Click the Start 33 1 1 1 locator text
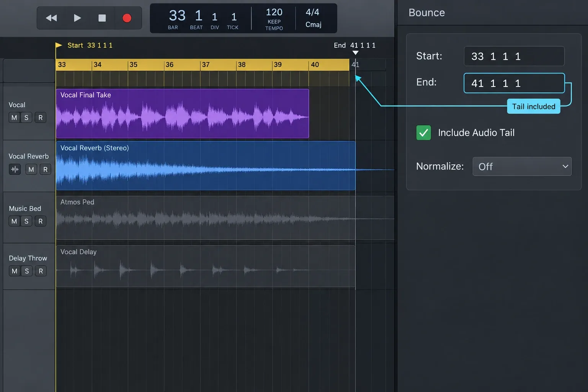This screenshot has height=392, width=588. coord(90,45)
